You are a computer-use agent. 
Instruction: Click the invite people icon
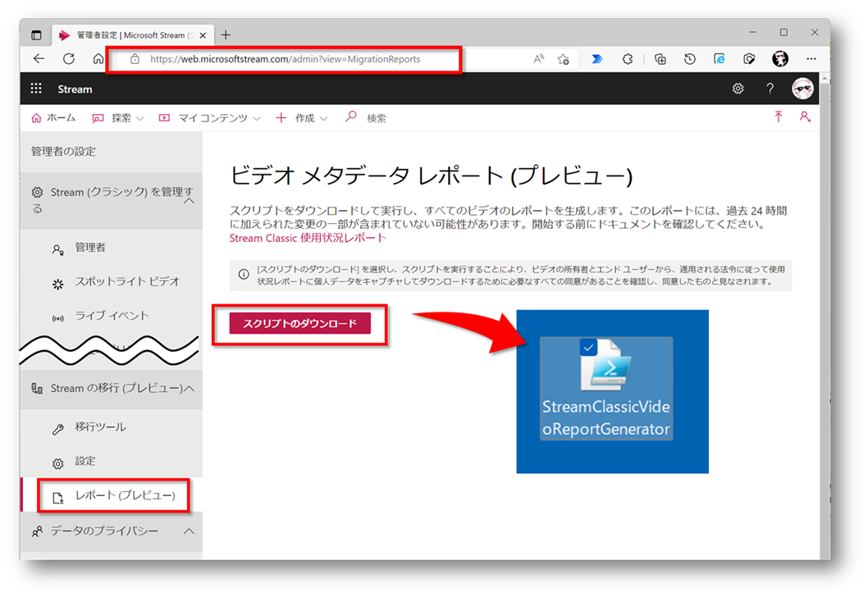[805, 116]
